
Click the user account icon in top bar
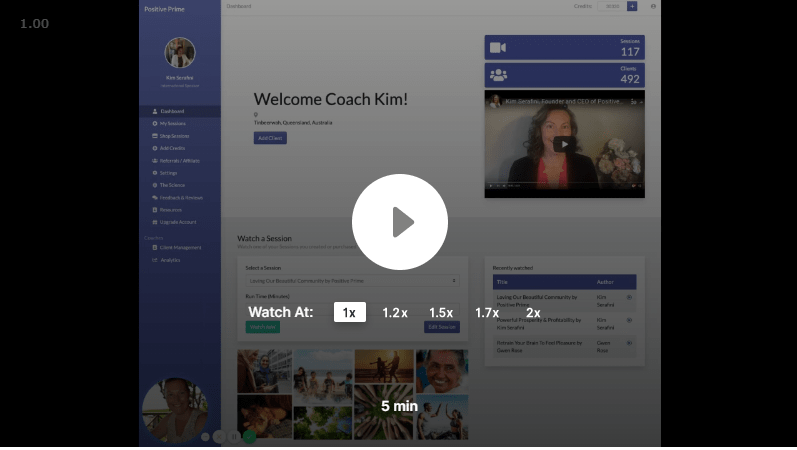tap(653, 6)
